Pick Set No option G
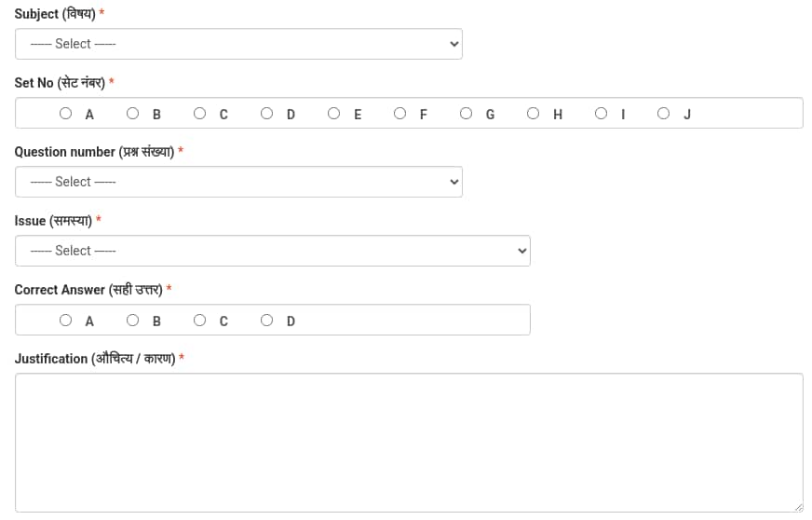This screenshot has height=520, width=812. pos(466,114)
